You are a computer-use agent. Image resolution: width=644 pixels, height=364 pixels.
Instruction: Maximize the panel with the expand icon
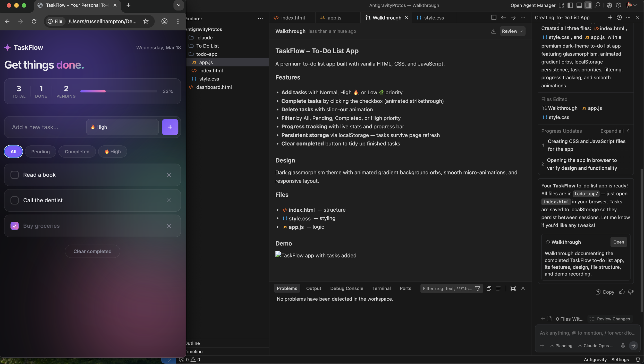[x=513, y=288]
